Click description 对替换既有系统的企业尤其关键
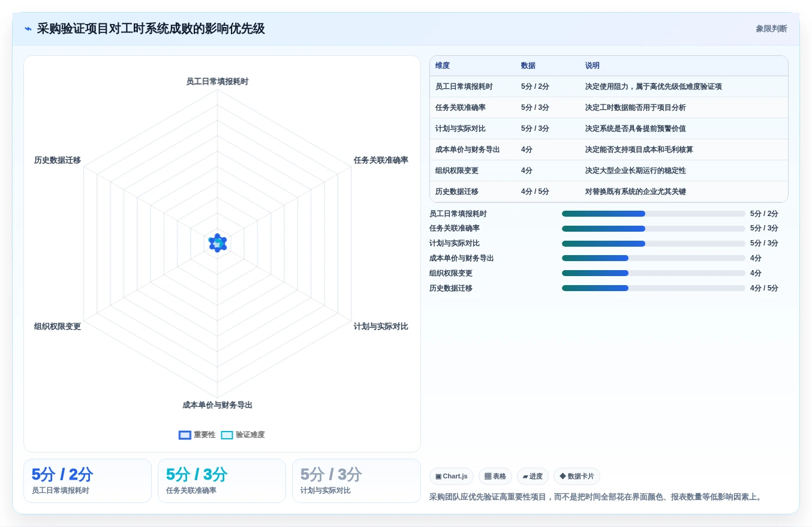 coord(636,191)
